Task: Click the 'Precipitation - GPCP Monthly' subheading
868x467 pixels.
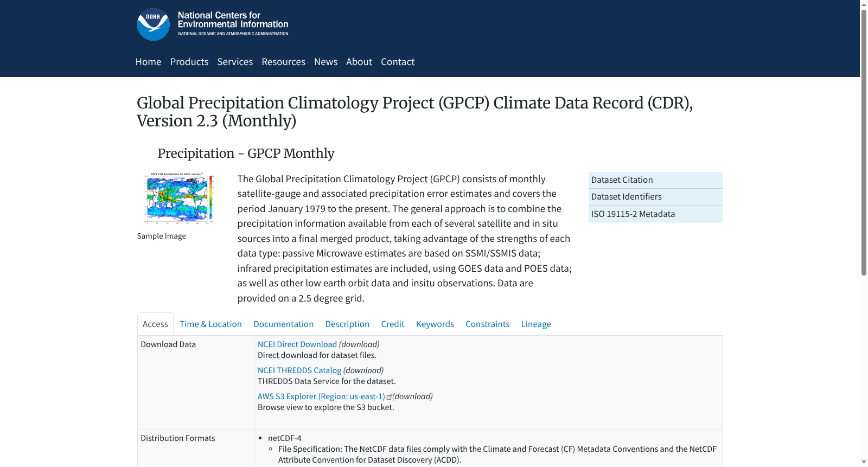Action: (x=246, y=153)
